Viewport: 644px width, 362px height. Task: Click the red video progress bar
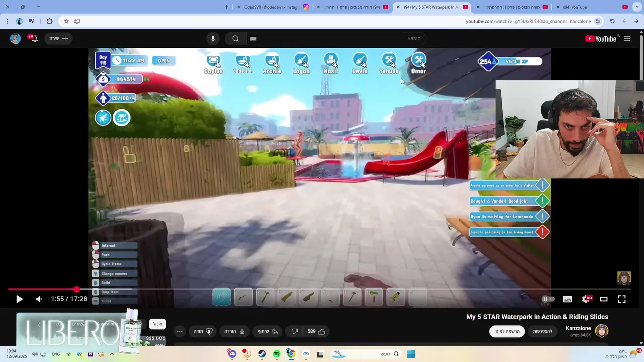(x=42, y=289)
